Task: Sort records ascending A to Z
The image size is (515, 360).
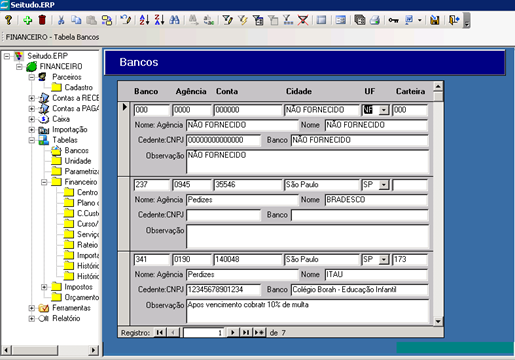Action: pos(144,20)
